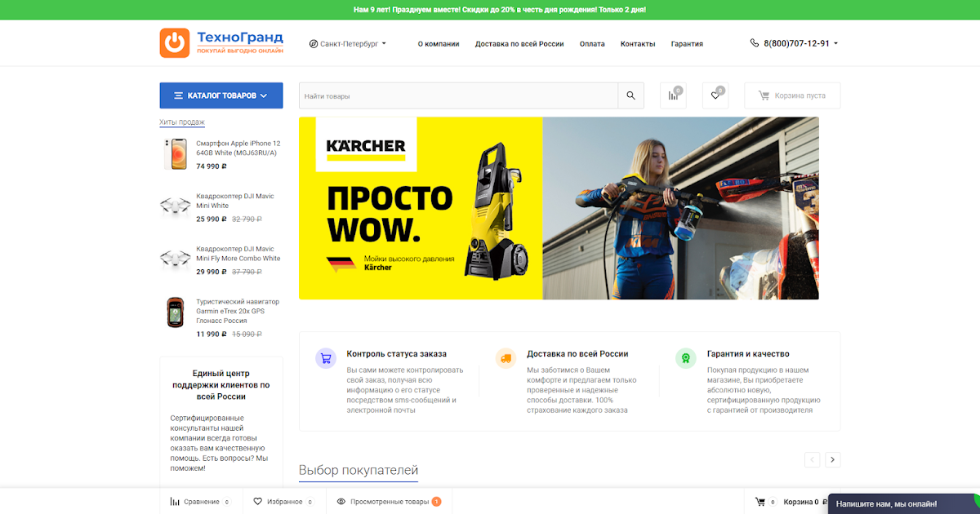Open Туристический навигатор Garmin eTrex link
The image size is (980, 514).
coord(238,311)
